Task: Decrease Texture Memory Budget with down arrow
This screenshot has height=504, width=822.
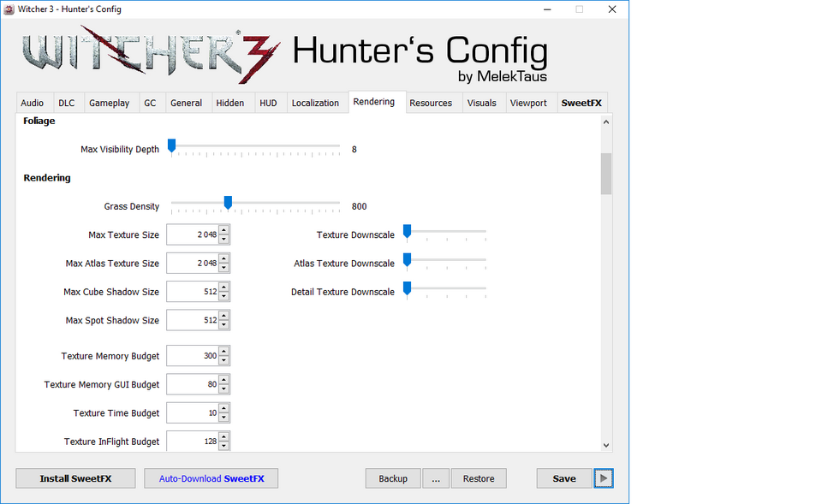Action: coord(223,360)
